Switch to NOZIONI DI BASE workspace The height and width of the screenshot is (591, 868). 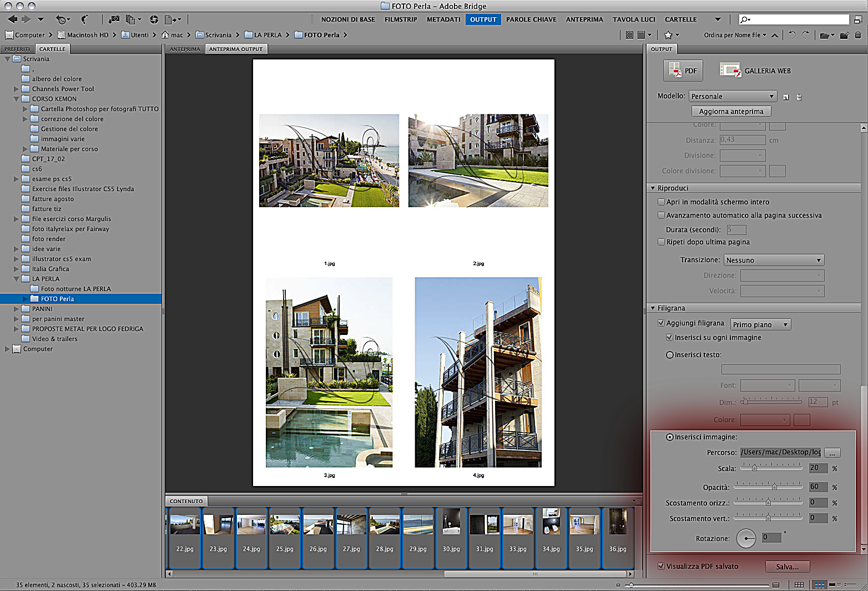(x=348, y=19)
